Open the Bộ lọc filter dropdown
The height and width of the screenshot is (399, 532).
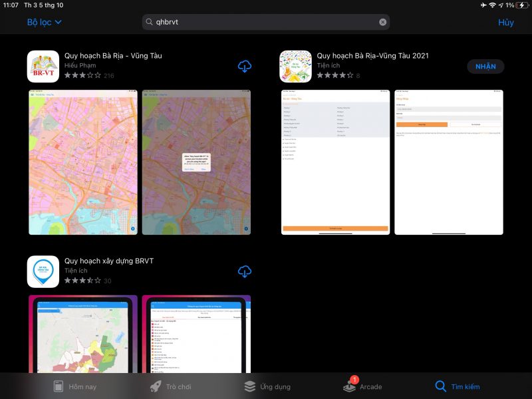coord(44,23)
